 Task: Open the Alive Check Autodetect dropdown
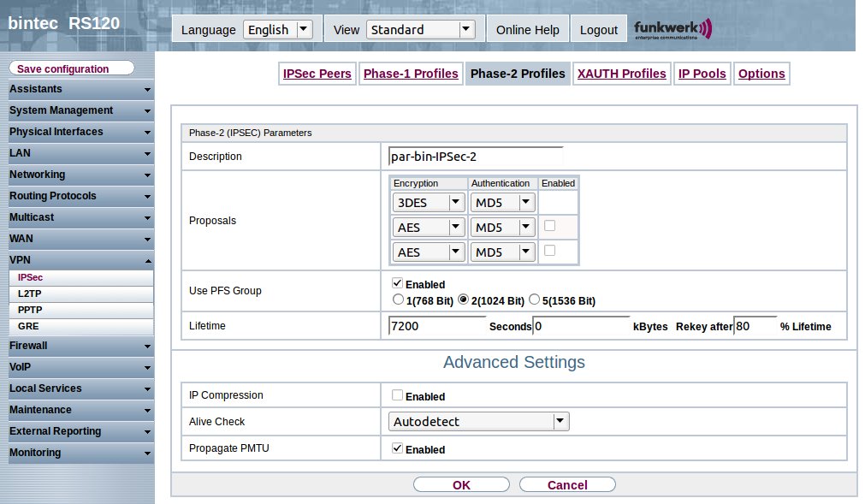(477, 421)
